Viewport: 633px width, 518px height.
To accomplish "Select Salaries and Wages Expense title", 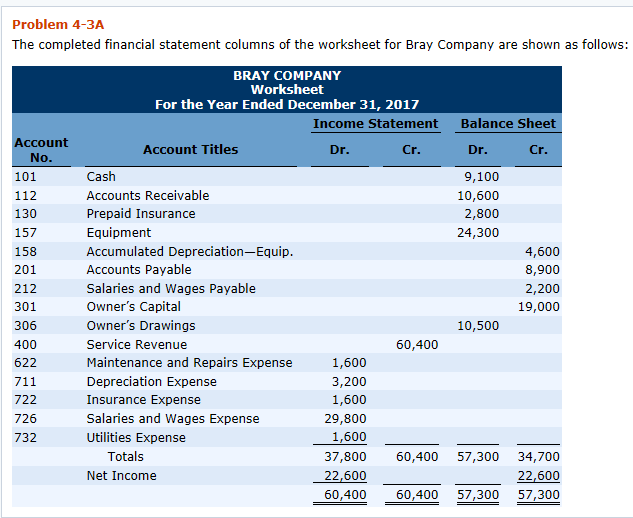I will point(173,419).
